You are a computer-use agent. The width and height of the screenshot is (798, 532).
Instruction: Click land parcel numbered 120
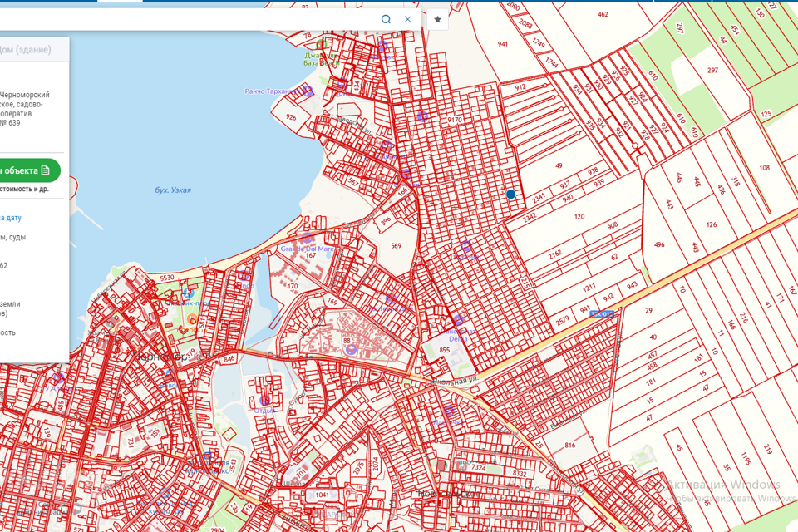pos(579,216)
